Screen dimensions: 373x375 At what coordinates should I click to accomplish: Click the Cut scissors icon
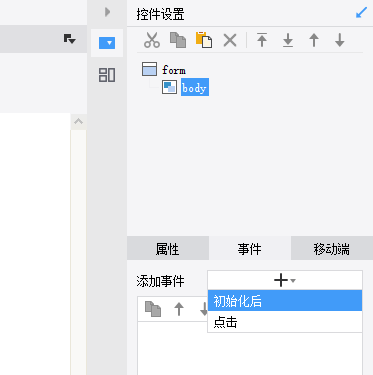click(152, 40)
